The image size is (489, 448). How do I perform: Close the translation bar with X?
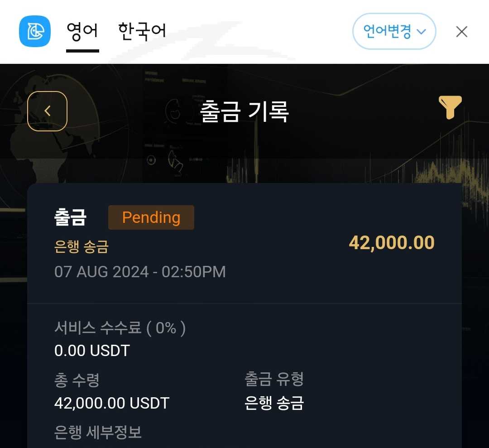[461, 32]
